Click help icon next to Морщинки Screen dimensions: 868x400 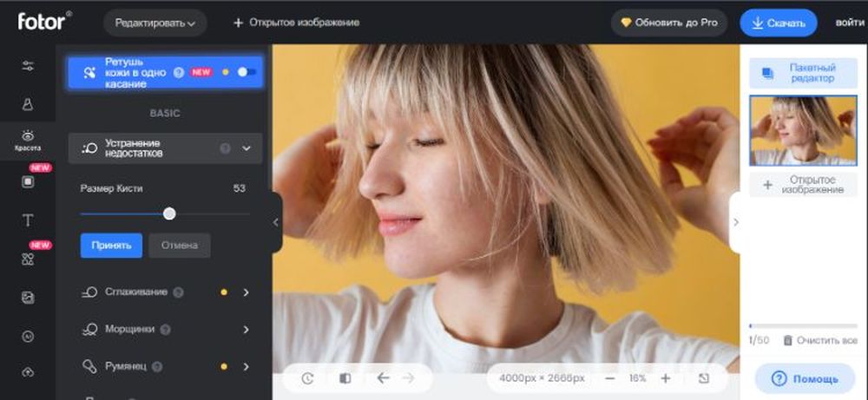point(165,330)
